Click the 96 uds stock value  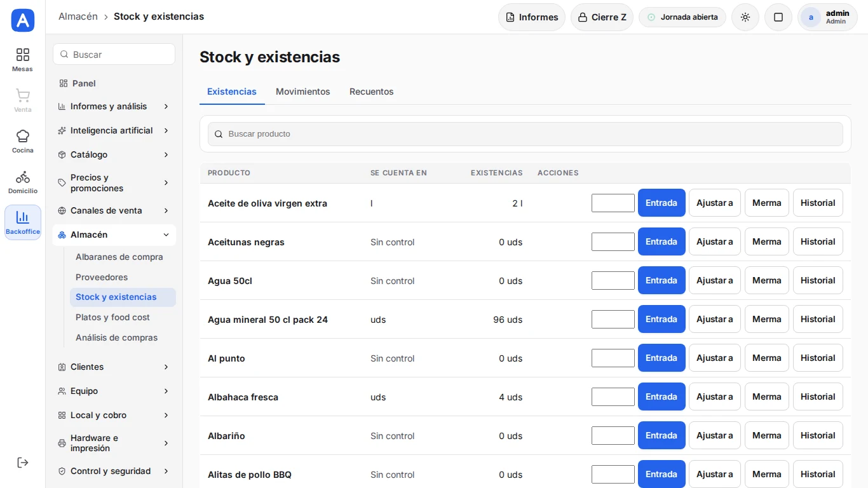coord(508,320)
